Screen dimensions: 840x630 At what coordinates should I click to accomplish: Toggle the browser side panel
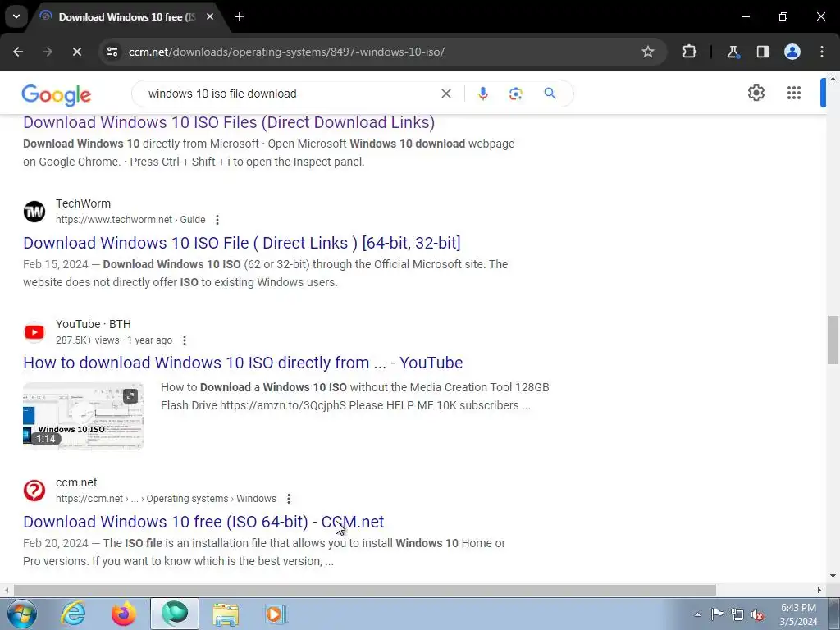click(762, 52)
